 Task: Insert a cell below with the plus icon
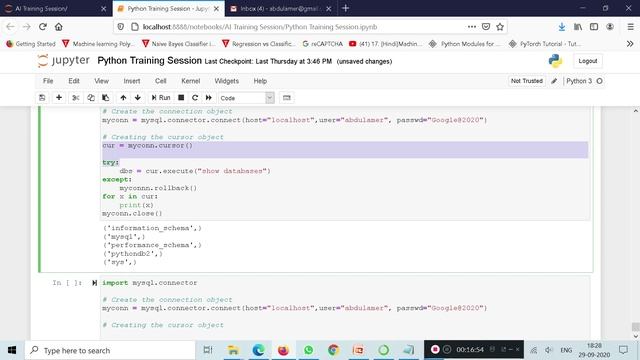(59, 98)
